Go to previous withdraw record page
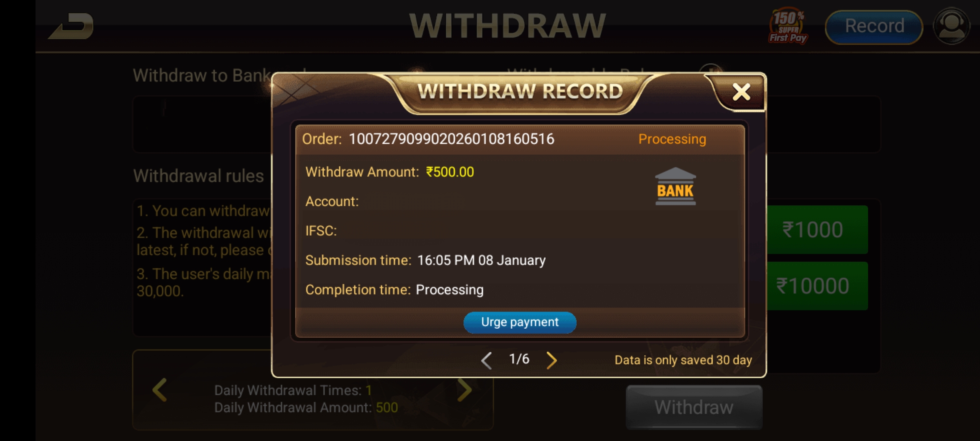This screenshot has width=980, height=441. pyautogui.click(x=486, y=360)
